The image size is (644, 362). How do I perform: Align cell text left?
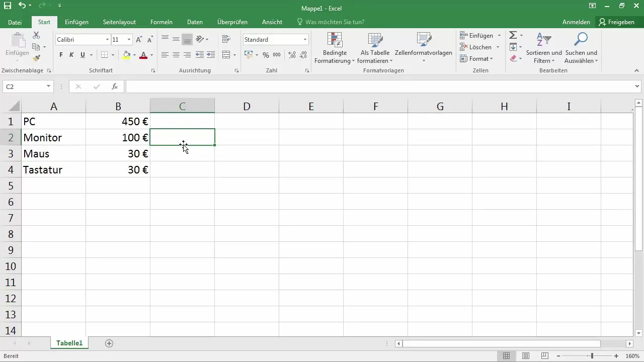click(165, 55)
